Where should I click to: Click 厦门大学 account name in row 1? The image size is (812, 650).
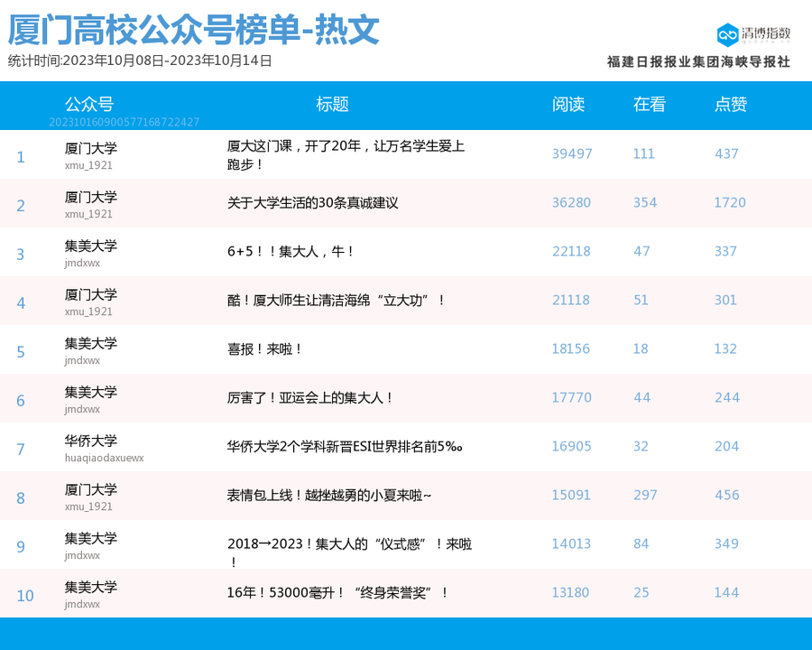click(x=90, y=149)
